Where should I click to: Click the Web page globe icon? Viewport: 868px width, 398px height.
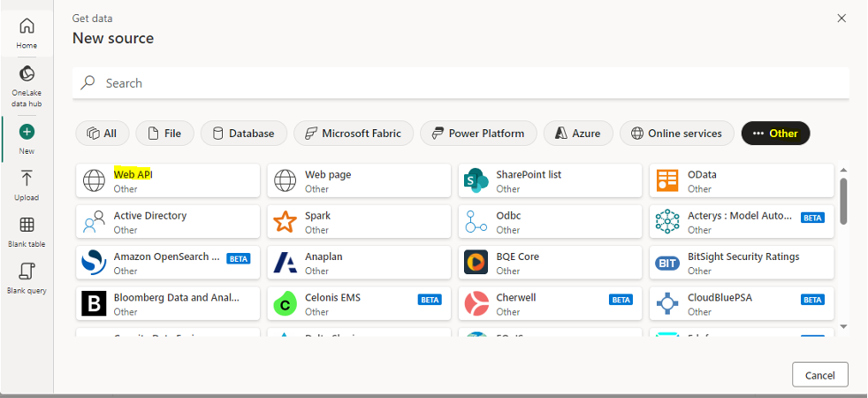click(x=286, y=180)
